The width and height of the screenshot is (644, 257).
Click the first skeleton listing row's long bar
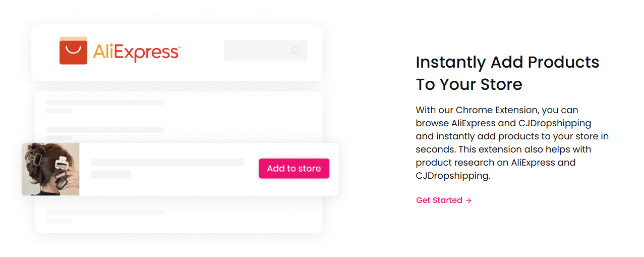coord(105,102)
